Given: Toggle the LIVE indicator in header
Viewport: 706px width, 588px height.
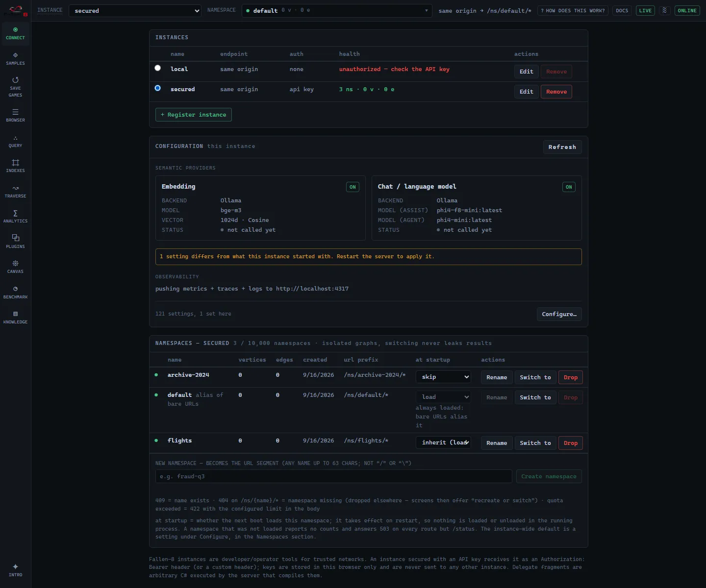Looking at the screenshot, I should click(x=645, y=10).
